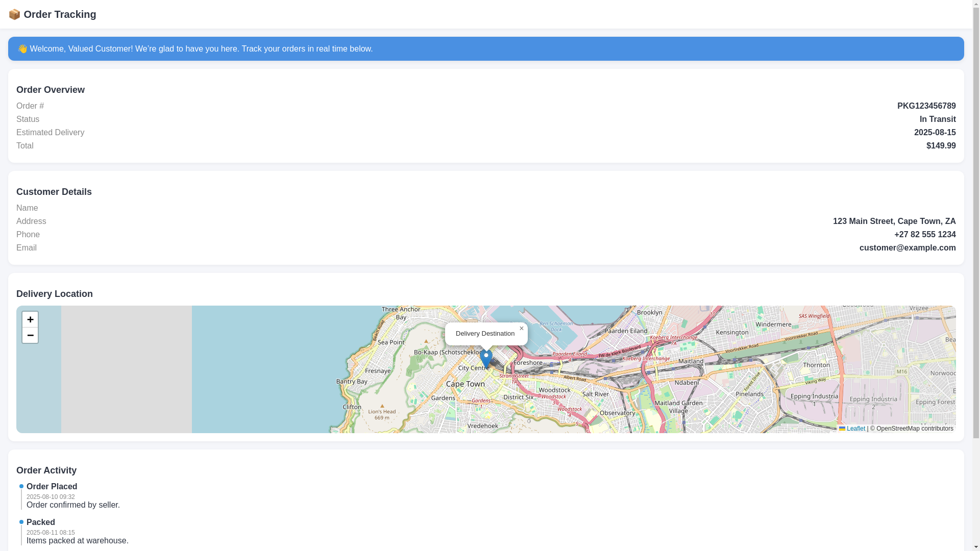Click the Woodstock label on map

click(555, 390)
